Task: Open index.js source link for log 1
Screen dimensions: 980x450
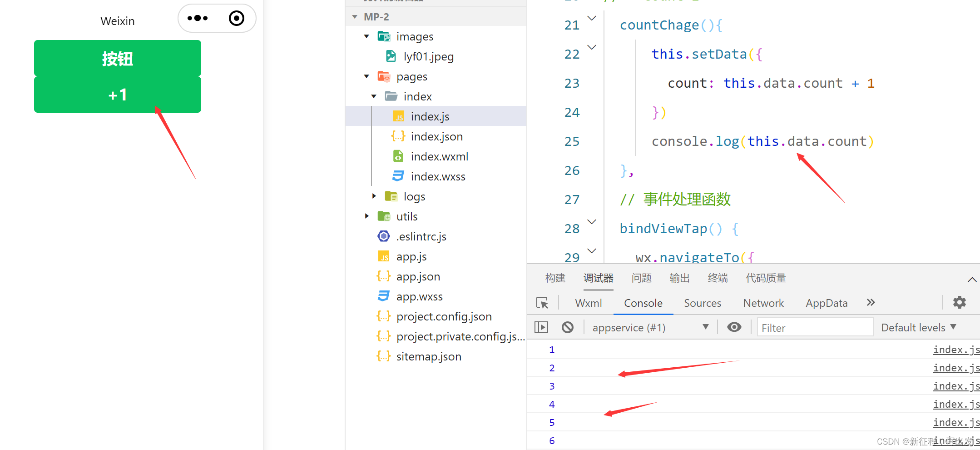Action: point(956,350)
